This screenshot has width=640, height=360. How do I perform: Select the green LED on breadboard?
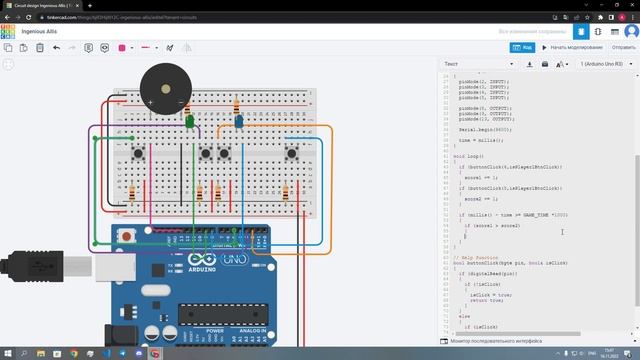190,122
